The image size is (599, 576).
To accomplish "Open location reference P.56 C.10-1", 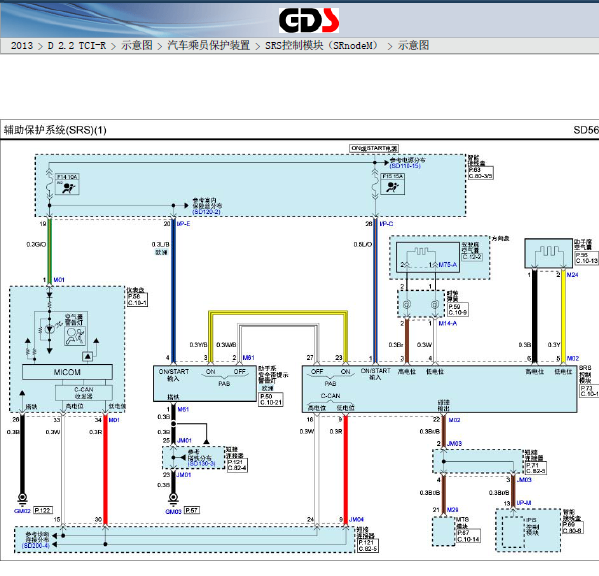I will [137, 299].
